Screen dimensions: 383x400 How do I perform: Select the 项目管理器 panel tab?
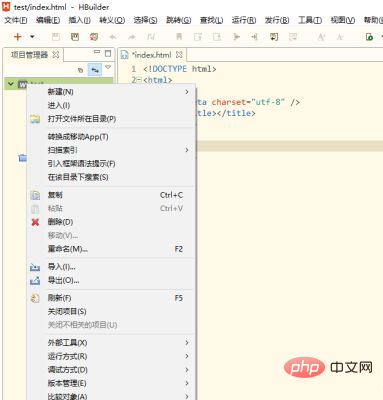(29, 55)
